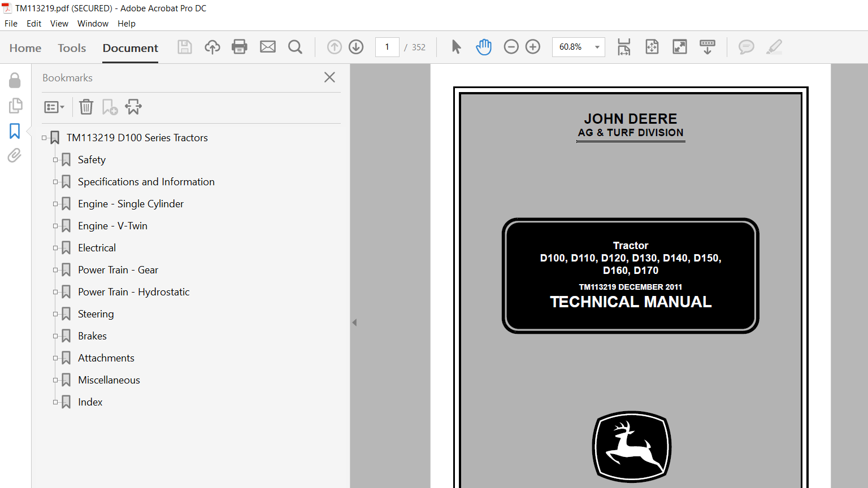Open the Attachments paperclip panel
Screen dimensions: 868x488
coord(15,155)
